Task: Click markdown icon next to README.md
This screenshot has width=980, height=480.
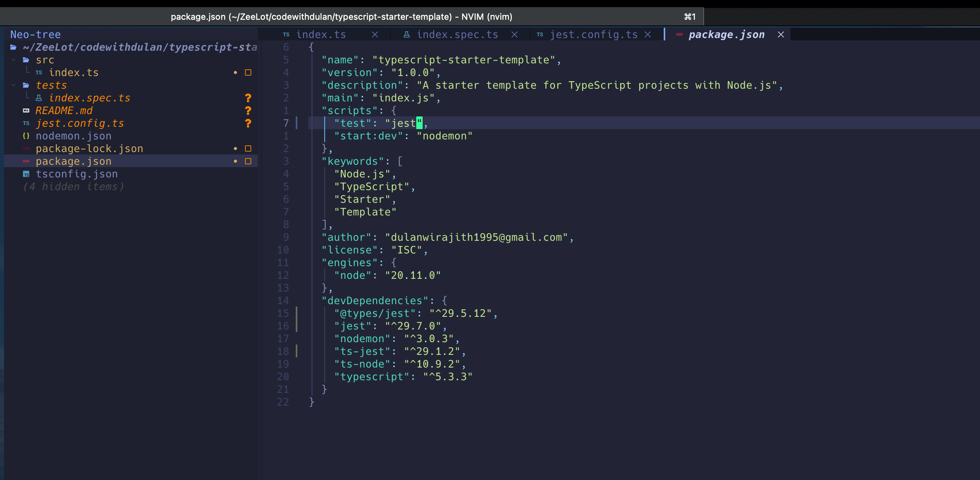Action: pos(26,110)
